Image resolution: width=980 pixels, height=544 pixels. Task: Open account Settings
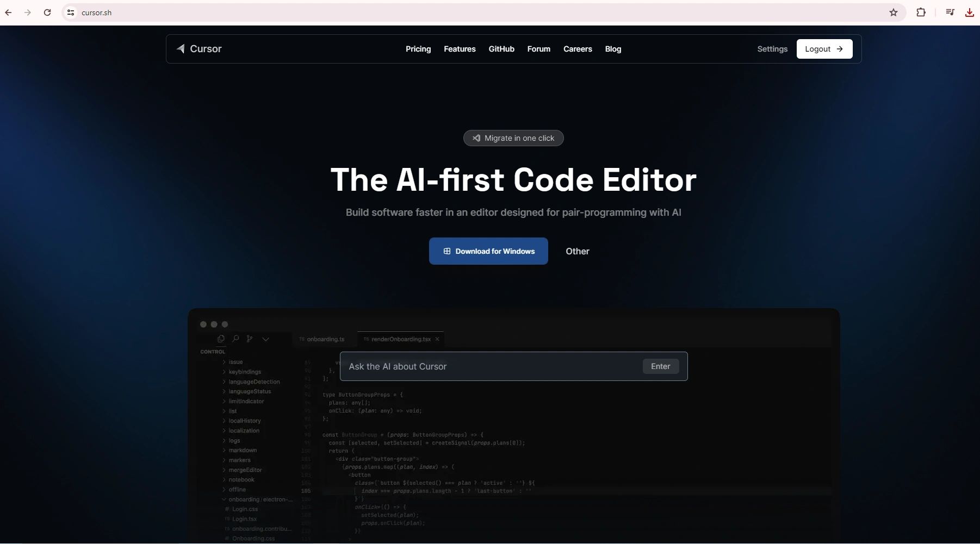point(772,49)
